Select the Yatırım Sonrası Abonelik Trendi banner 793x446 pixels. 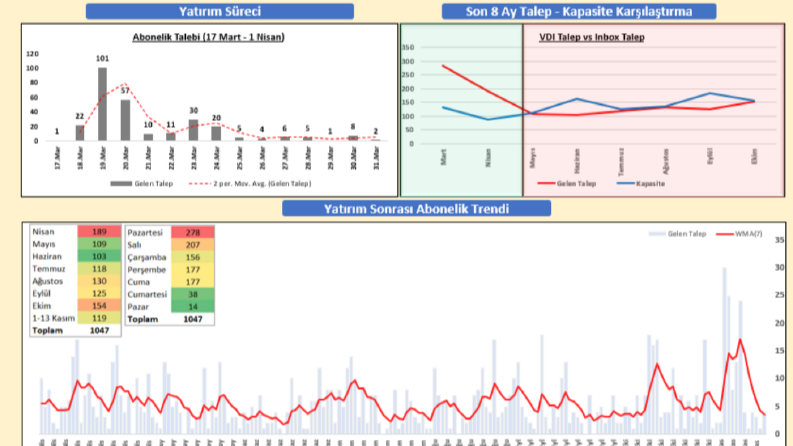pyautogui.click(x=416, y=208)
